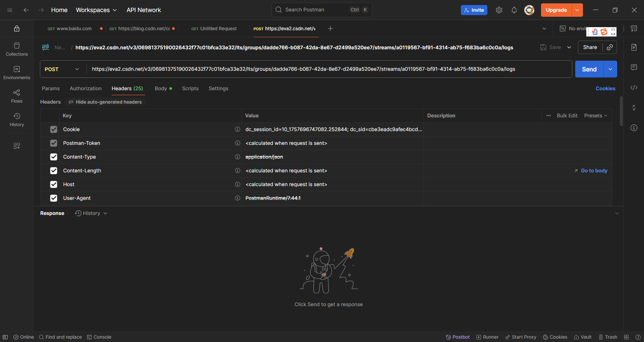Open more options ellipsis in headers table

click(x=548, y=116)
